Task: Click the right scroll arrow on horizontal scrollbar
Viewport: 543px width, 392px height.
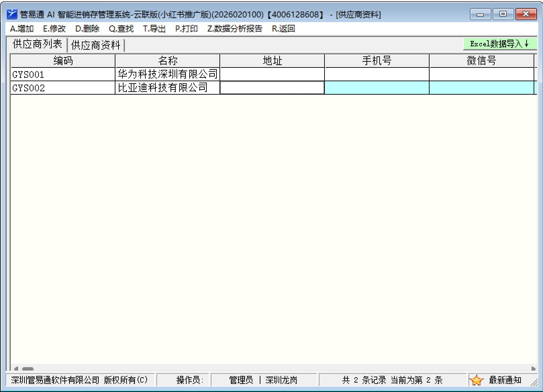Action: (x=533, y=369)
